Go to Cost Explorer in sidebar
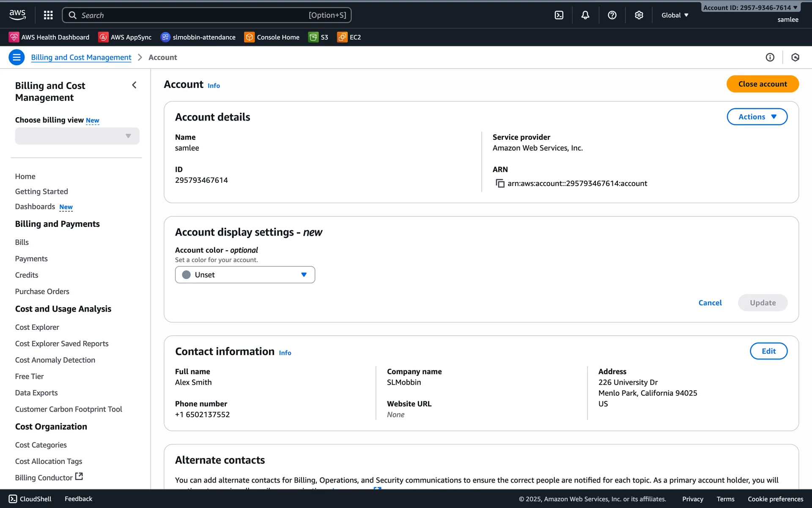 pos(37,327)
